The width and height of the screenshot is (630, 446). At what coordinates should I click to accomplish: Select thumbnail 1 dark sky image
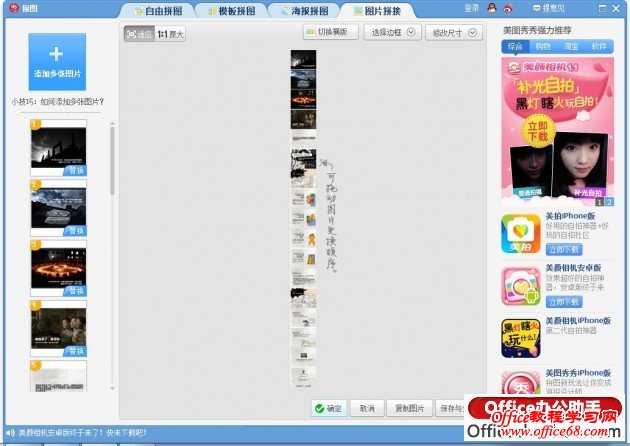(x=58, y=147)
